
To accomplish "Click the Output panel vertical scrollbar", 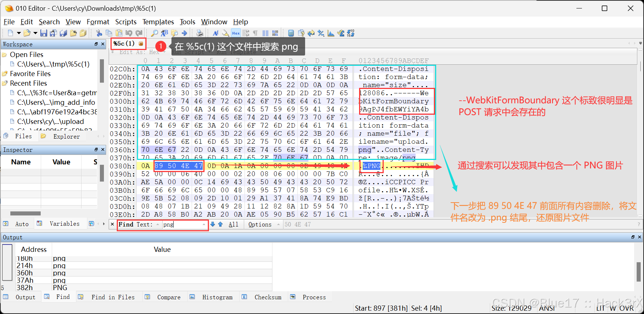I will 639,271.
